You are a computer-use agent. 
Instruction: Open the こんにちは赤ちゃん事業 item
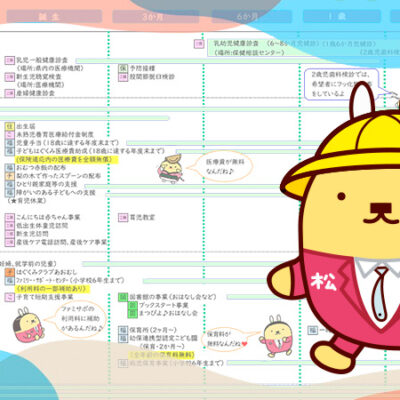[48, 217]
